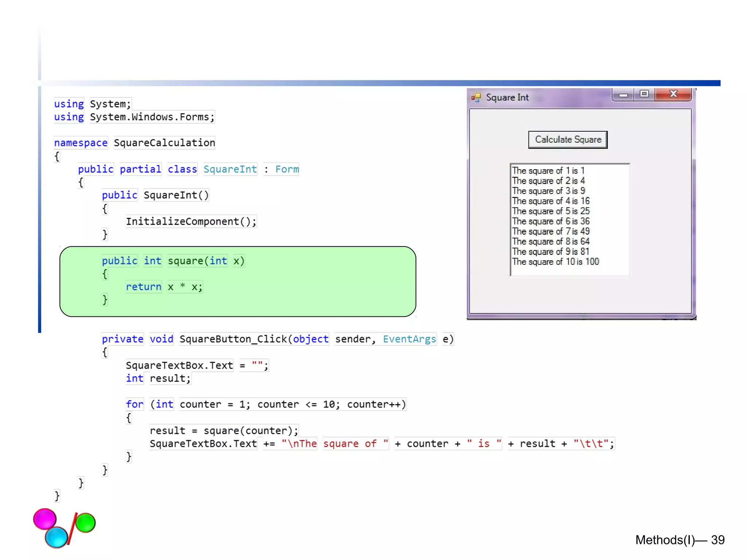Click the Square Int window app icon

tap(476, 97)
